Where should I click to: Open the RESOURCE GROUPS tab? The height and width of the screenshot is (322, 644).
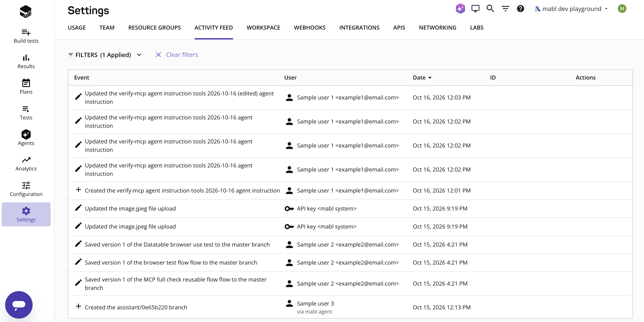(x=155, y=27)
